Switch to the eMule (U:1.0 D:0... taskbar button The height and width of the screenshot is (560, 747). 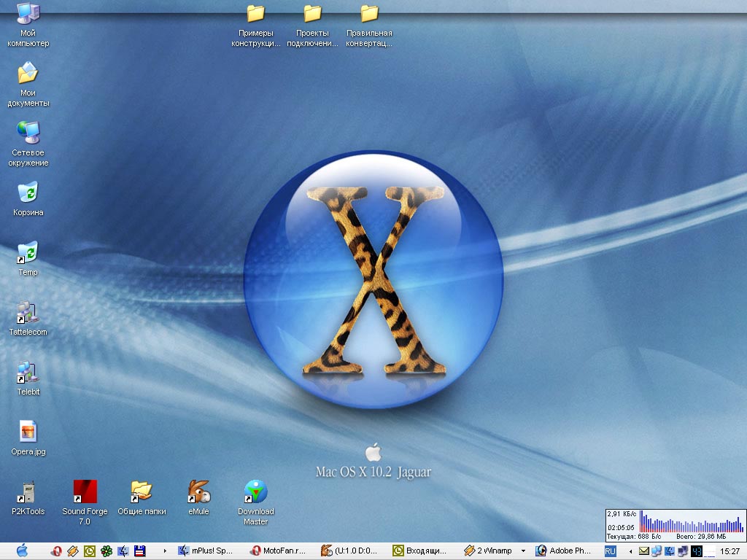point(349,551)
